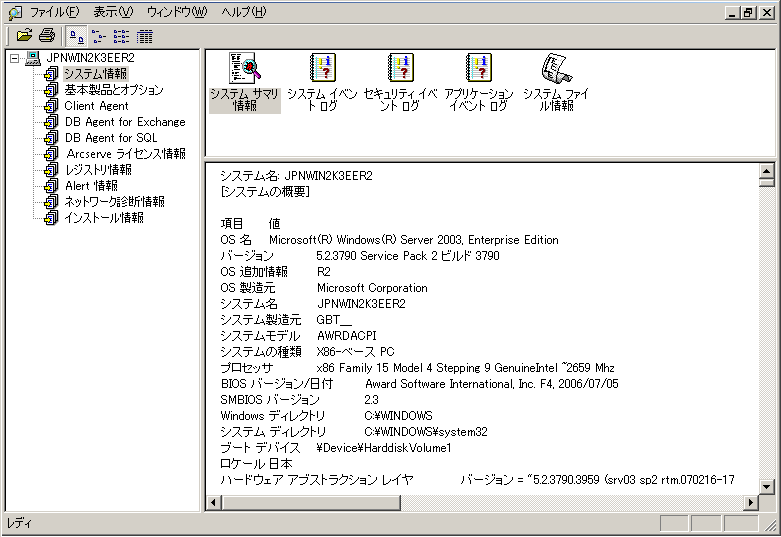The image size is (781, 537).
Task: Click the システムモデル AWRDACPI line
Action: tap(298, 336)
